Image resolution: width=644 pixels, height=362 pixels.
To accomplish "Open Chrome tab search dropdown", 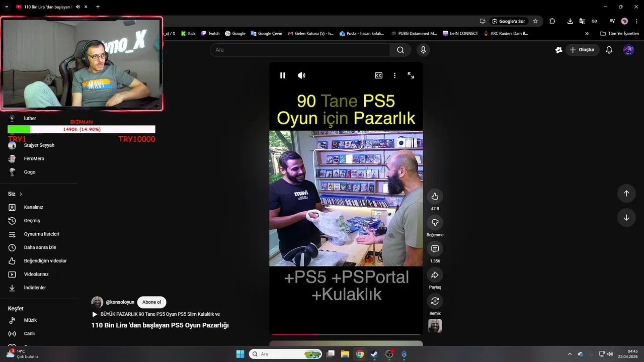I will [7, 7].
